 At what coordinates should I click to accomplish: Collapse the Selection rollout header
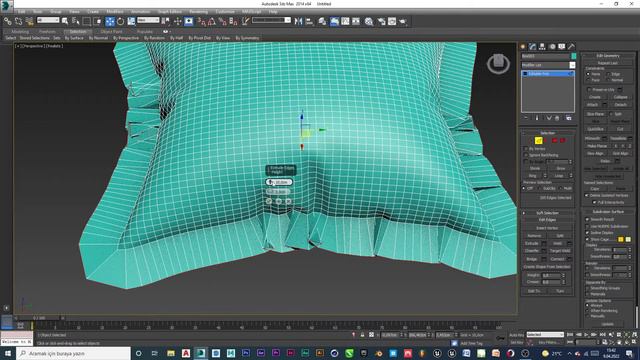548,133
